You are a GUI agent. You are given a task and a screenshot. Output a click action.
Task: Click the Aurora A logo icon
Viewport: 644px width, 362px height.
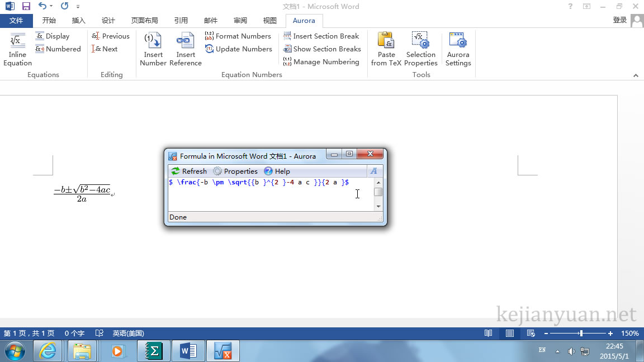pos(374,171)
